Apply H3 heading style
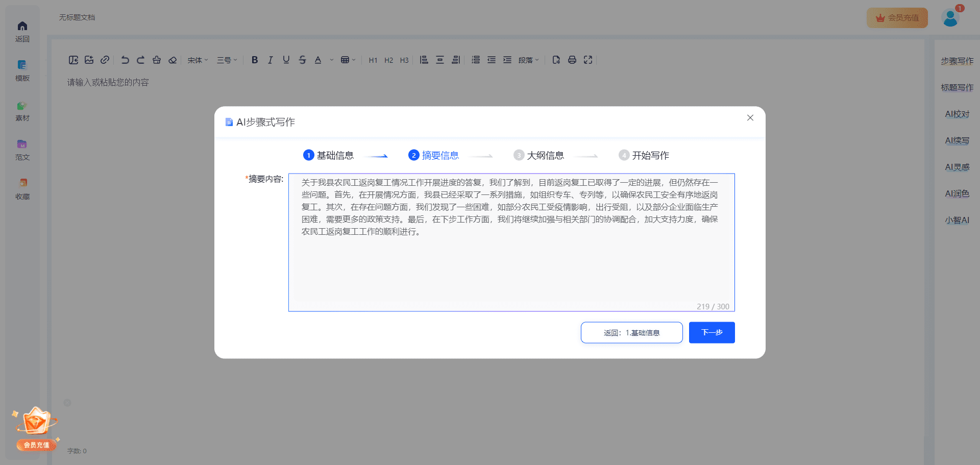Screen dimensions: 980x465 (x=404, y=60)
